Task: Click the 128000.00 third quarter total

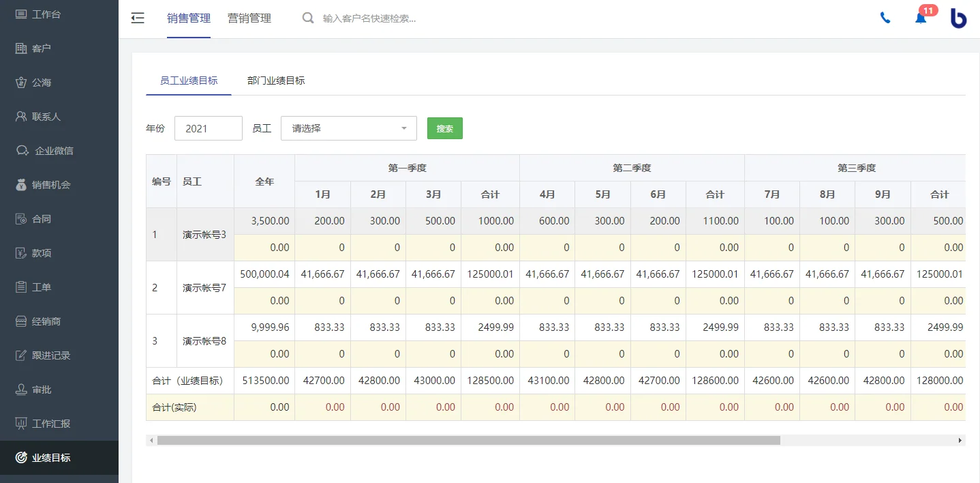Action: tap(939, 381)
